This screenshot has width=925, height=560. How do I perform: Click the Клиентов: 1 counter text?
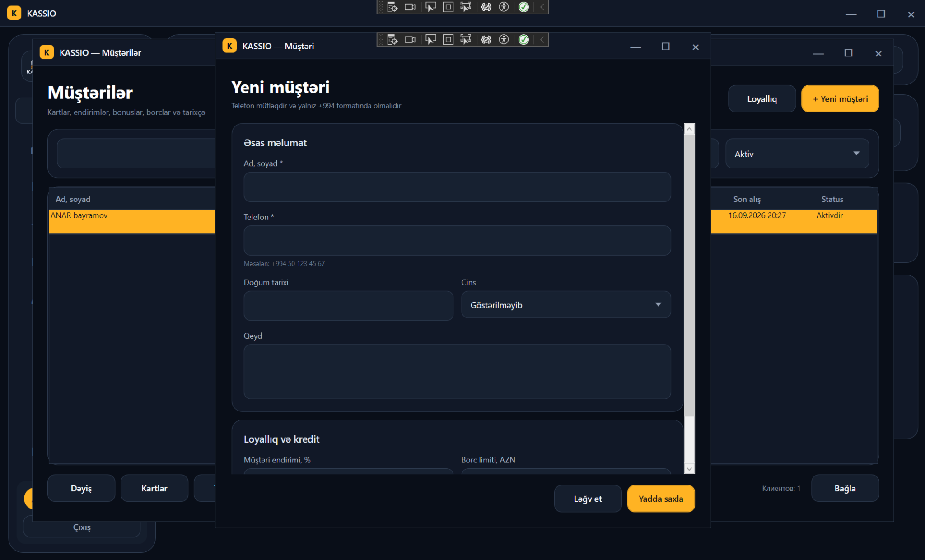(781, 488)
